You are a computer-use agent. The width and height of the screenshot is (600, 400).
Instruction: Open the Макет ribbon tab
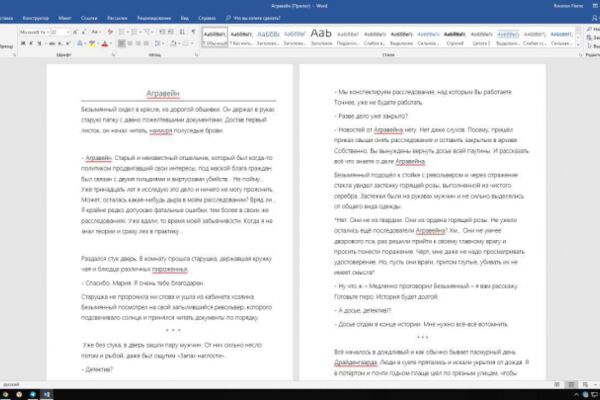65,18
